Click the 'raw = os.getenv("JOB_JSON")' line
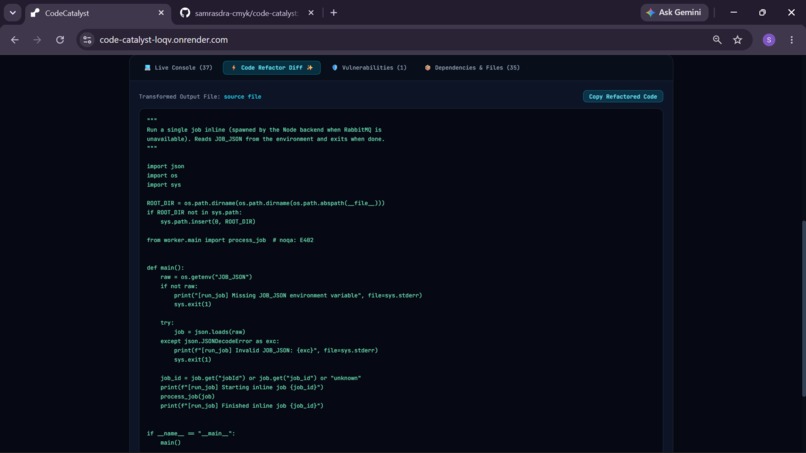This screenshot has height=453, width=806. pyautogui.click(x=206, y=277)
